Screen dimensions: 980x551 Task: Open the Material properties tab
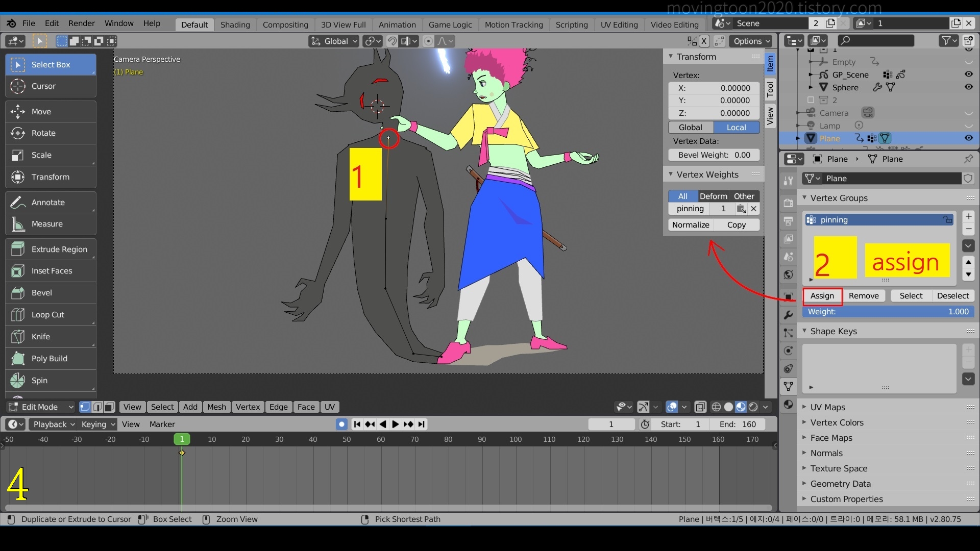pos(789,405)
